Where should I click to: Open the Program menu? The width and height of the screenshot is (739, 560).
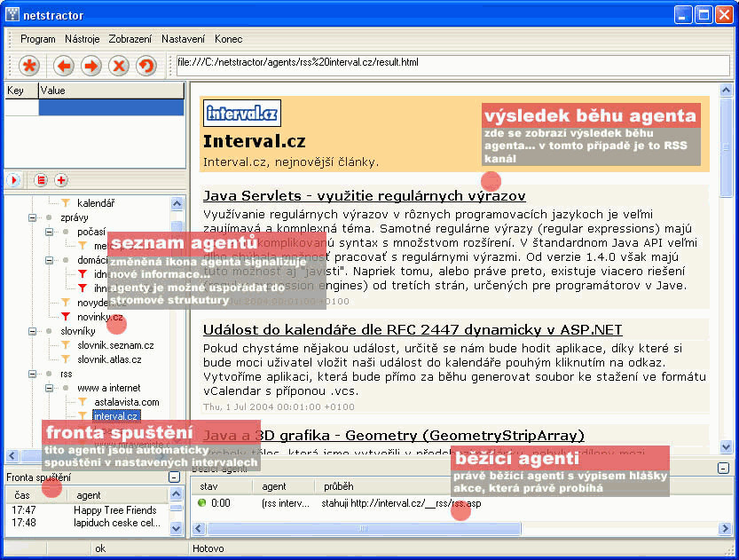[x=37, y=39]
